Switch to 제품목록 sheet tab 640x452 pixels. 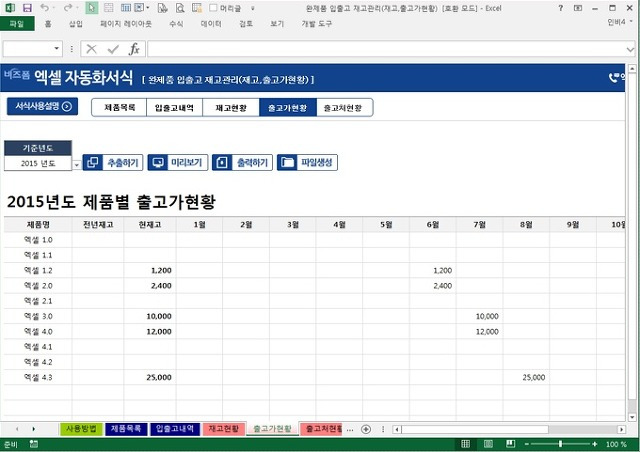126,429
